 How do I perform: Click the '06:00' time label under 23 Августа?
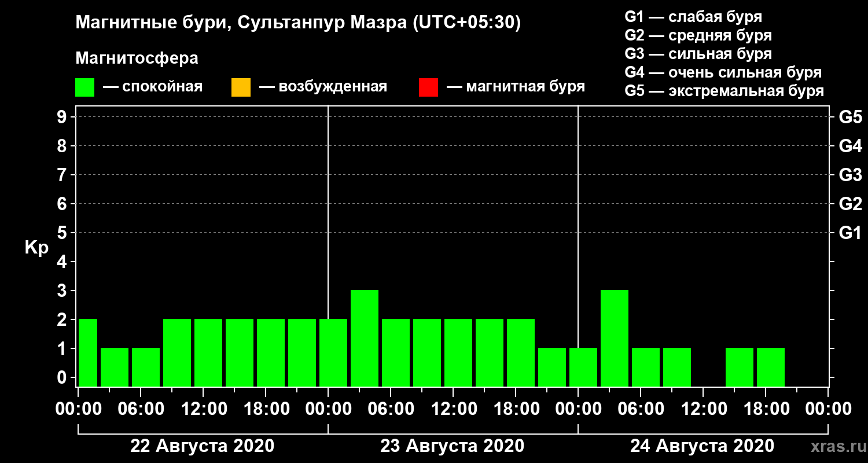coord(391,409)
